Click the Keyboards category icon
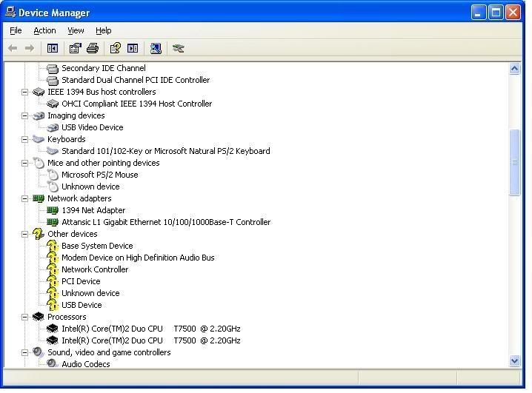The height and width of the screenshot is (393, 532). coord(39,139)
